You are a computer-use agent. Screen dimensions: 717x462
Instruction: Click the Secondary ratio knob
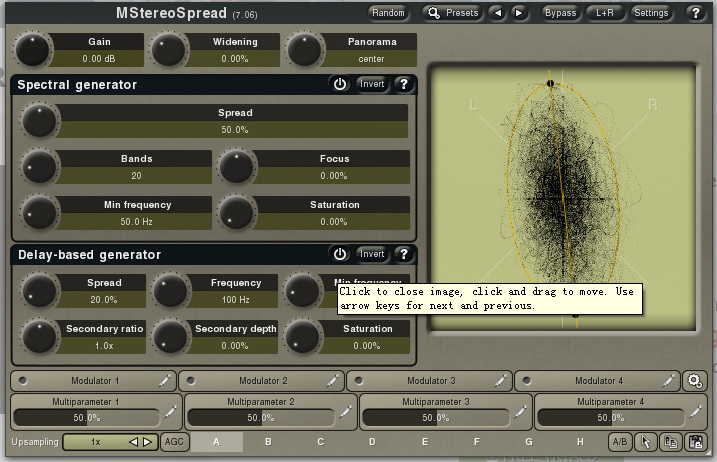click(x=40, y=337)
